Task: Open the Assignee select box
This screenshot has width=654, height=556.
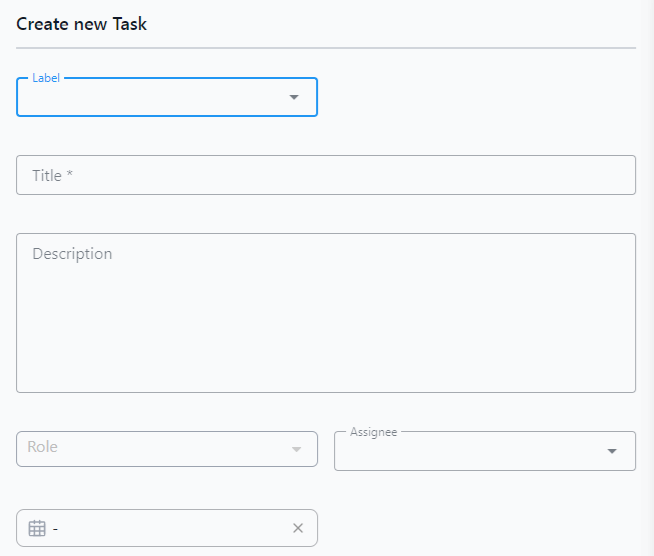Action: (x=485, y=451)
